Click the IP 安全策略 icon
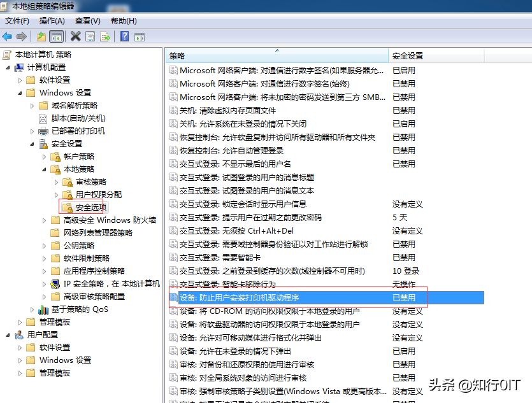The height and width of the screenshot is (403, 532). 55,284
